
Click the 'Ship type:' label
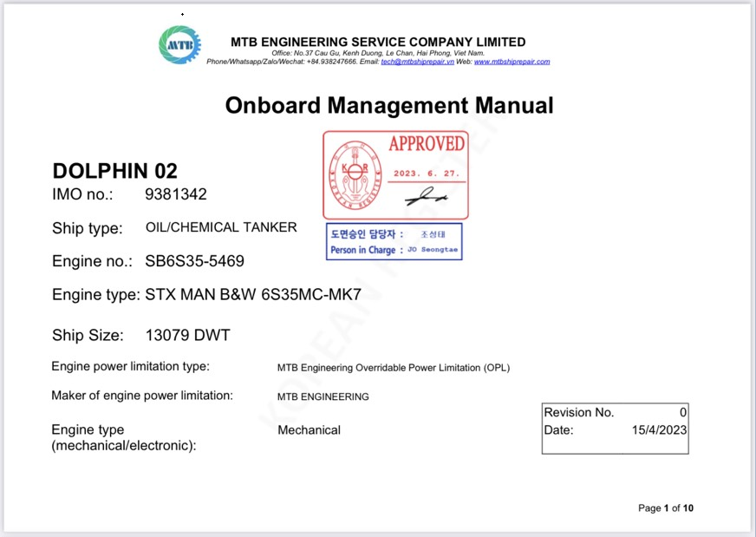tap(88, 228)
